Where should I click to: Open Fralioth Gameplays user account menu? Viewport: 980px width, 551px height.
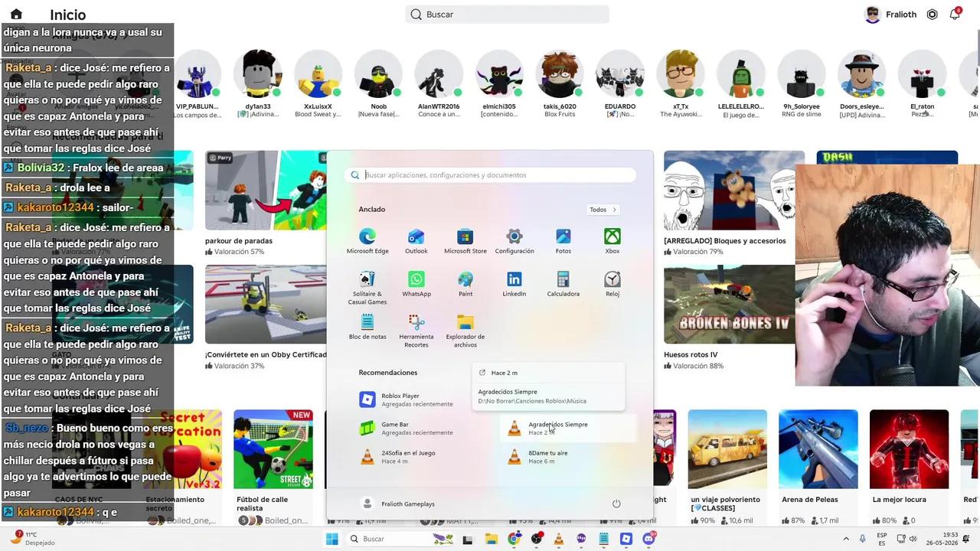[398, 504]
